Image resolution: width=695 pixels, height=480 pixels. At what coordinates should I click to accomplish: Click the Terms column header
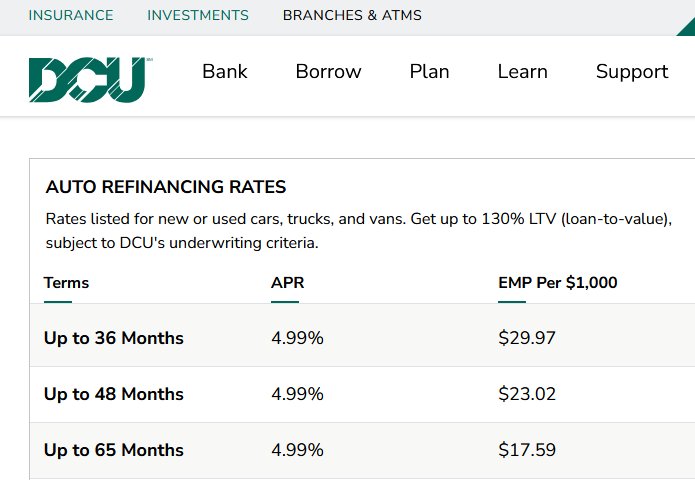[66, 283]
